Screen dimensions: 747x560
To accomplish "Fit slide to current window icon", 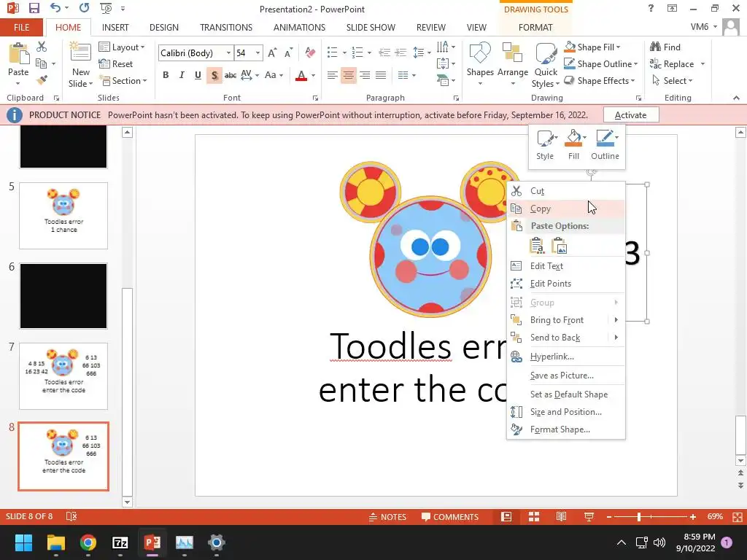I will pos(738,517).
